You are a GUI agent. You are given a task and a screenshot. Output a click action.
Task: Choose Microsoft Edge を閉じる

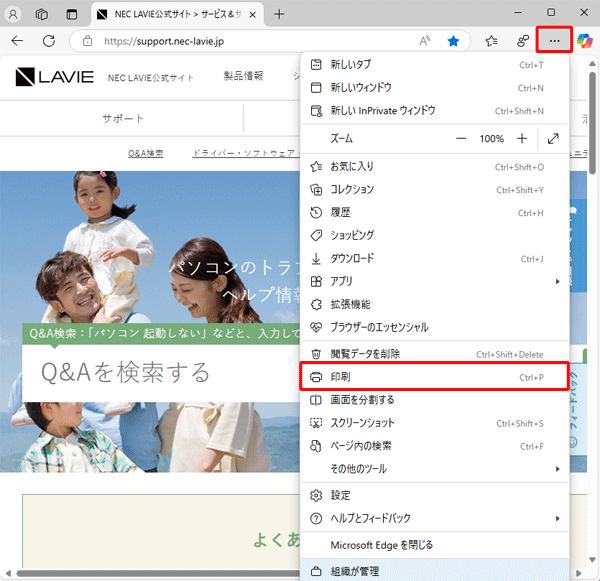click(x=435, y=545)
